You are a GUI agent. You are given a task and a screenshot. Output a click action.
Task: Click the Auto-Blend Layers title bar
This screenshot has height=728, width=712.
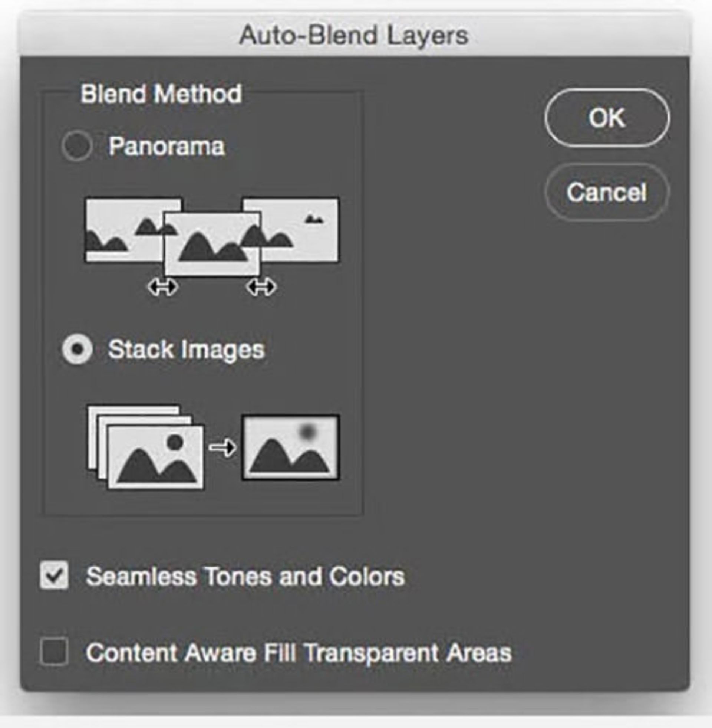(354, 36)
